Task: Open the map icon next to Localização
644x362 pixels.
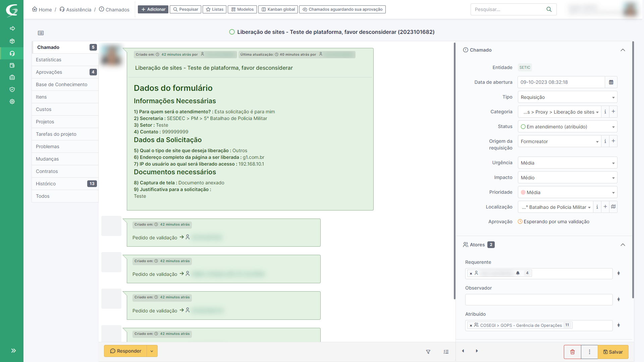Action: point(613,207)
